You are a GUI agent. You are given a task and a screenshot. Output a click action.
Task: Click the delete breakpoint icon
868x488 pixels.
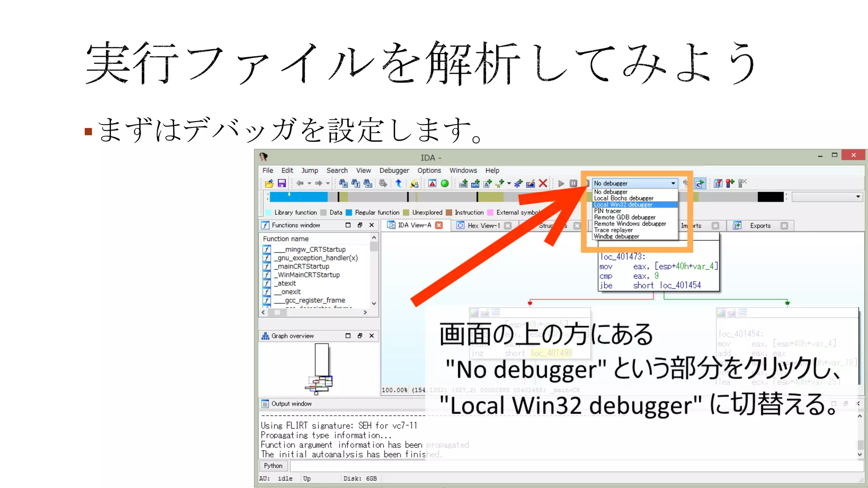click(742, 183)
